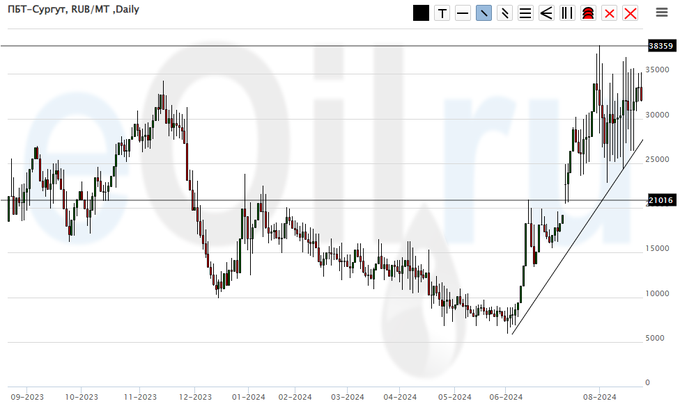Delete last drawing with small red X
The width and height of the screenshot is (680, 406).
point(609,13)
